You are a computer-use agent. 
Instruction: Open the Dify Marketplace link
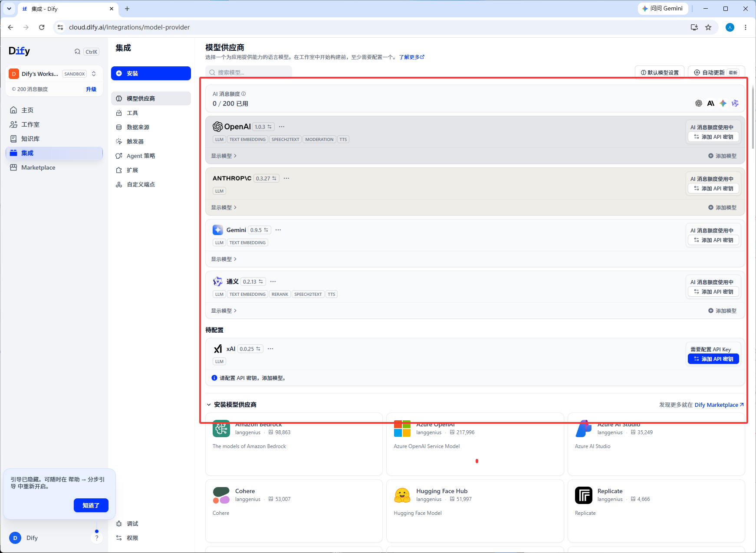[719, 405]
